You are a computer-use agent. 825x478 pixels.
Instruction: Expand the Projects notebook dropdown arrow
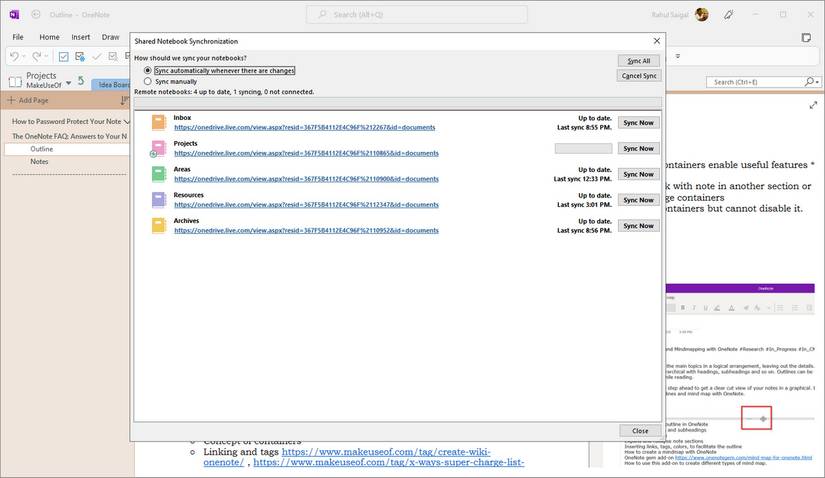[68, 83]
